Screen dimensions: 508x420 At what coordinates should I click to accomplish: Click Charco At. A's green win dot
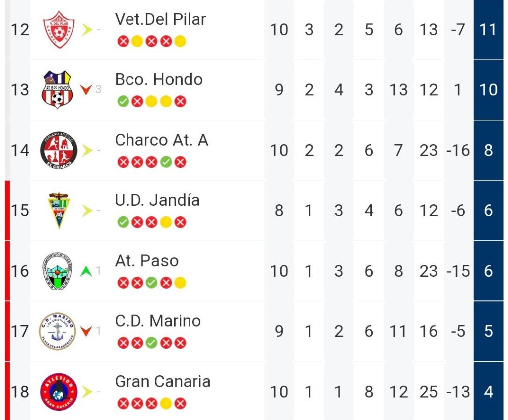[166, 162]
